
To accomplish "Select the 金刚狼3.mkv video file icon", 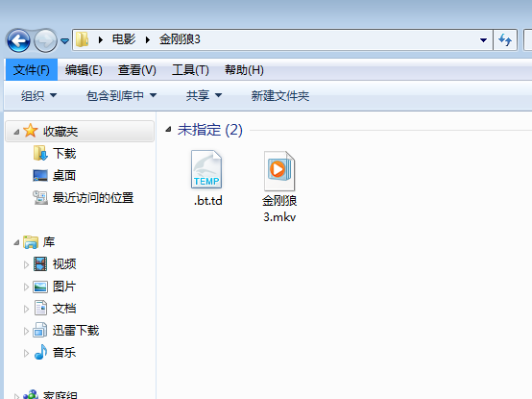I will point(279,171).
